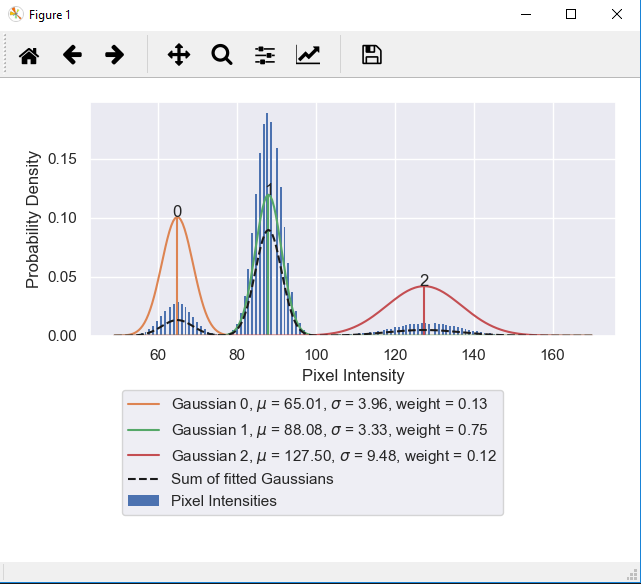Click the x-axis tick label 160
Screen dimensions: 641x584
point(553,355)
